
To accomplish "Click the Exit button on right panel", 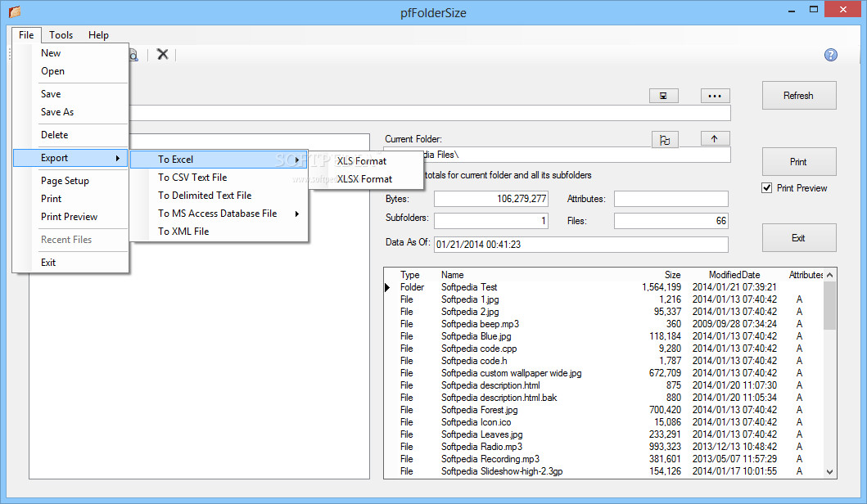I will coord(799,238).
